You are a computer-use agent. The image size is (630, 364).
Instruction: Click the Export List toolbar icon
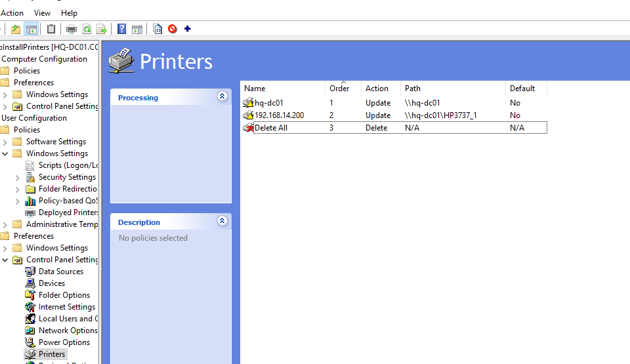tap(102, 29)
